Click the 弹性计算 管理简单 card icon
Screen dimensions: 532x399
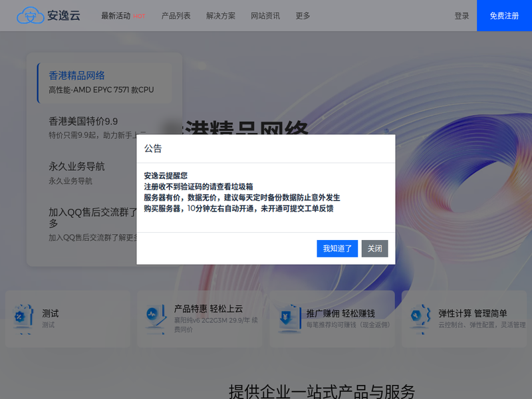point(420,318)
